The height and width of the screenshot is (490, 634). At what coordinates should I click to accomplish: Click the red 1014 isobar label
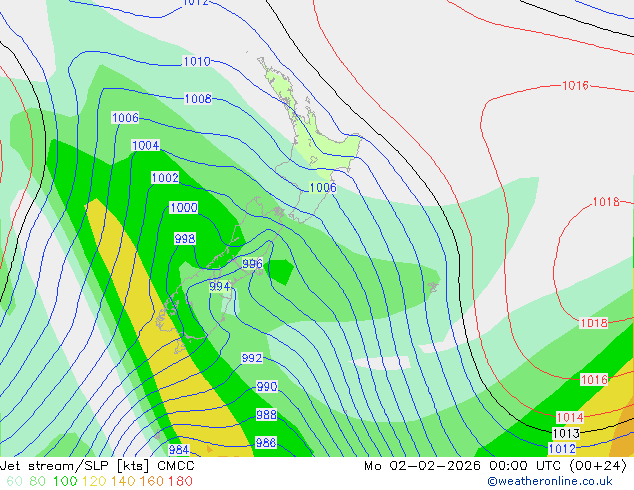pyautogui.click(x=570, y=418)
